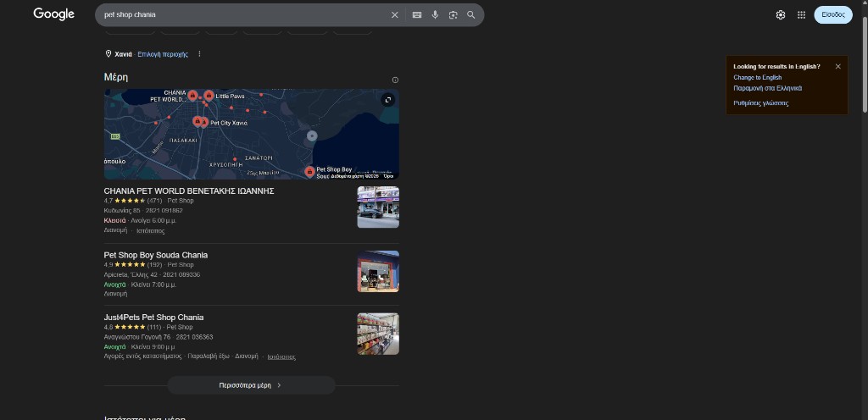The height and width of the screenshot is (420, 868).
Task: Open the on-screen keyboard input tool
Action: [417, 15]
